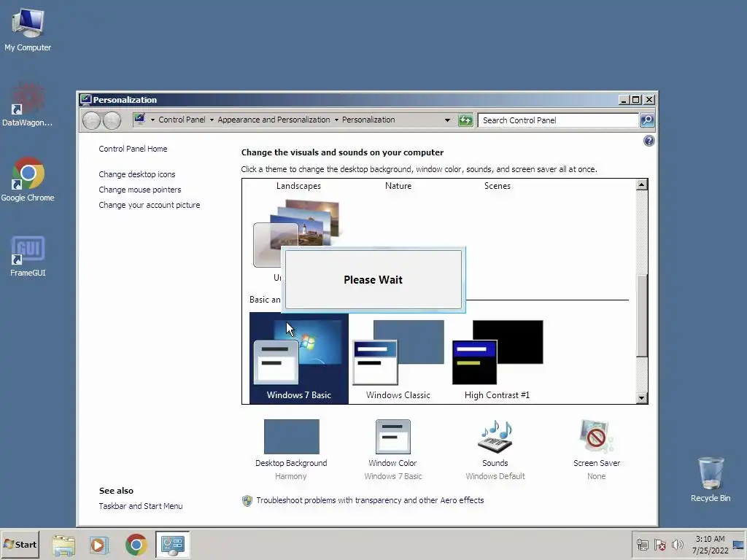Image resolution: width=747 pixels, height=560 pixels.
Task: Open Window Color settings
Action: (x=392, y=449)
